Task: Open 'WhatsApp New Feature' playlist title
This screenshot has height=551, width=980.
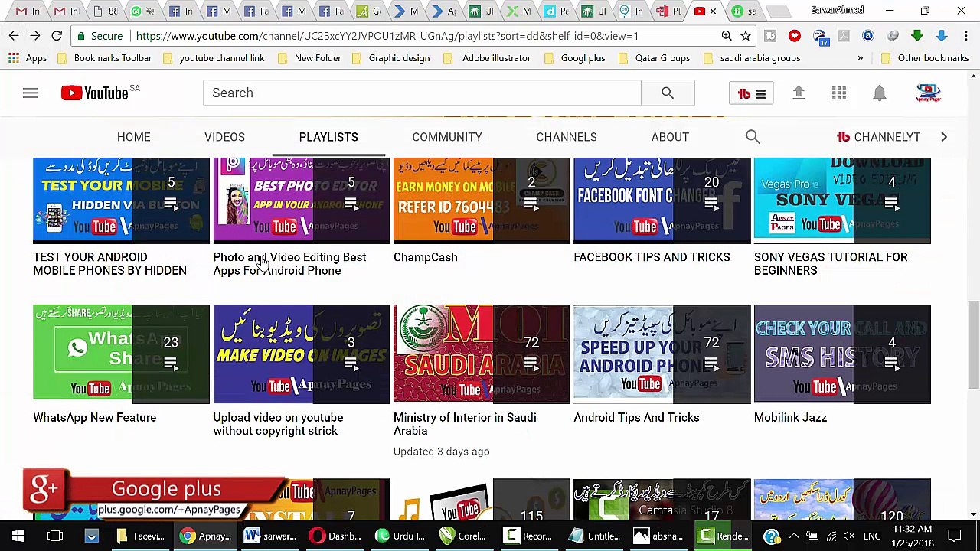Action: (x=94, y=418)
